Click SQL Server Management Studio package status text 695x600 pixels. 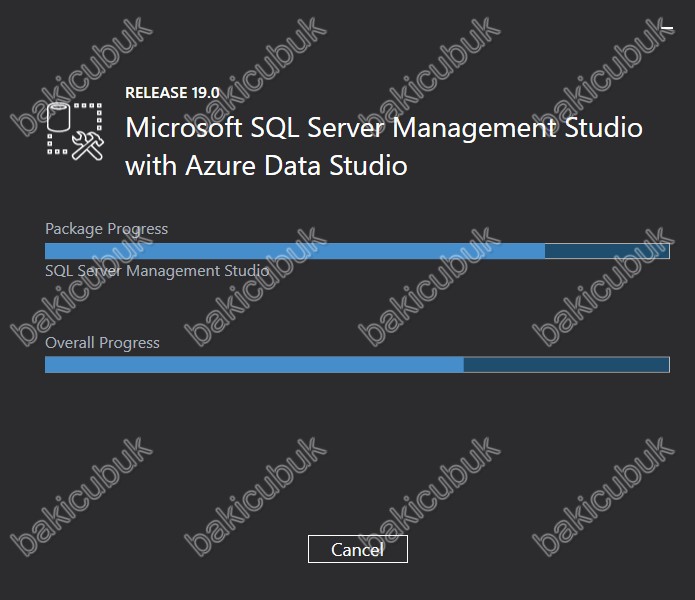157,271
